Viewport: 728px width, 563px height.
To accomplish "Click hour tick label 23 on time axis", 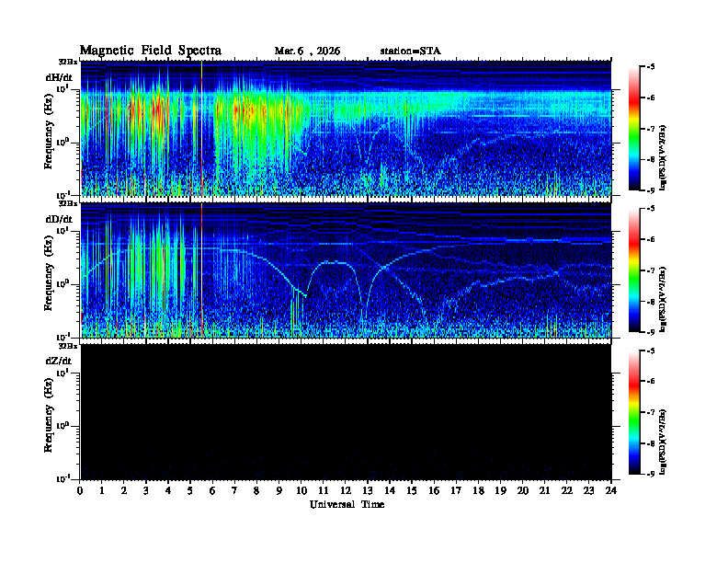I will (588, 491).
